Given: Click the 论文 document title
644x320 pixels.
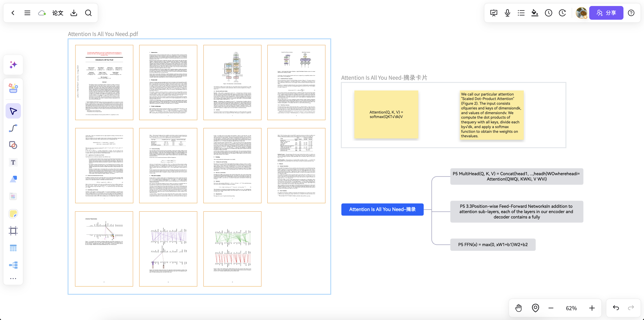Looking at the screenshot, I should [x=58, y=13].
